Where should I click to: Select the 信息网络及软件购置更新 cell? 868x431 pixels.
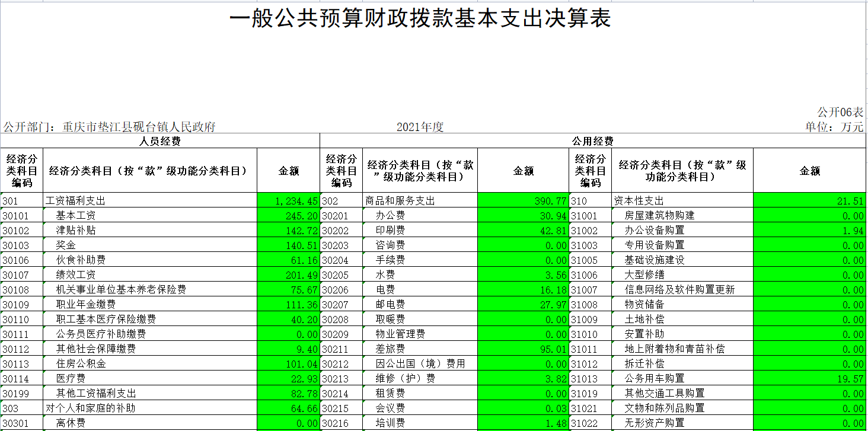click(x=682, y=289)
